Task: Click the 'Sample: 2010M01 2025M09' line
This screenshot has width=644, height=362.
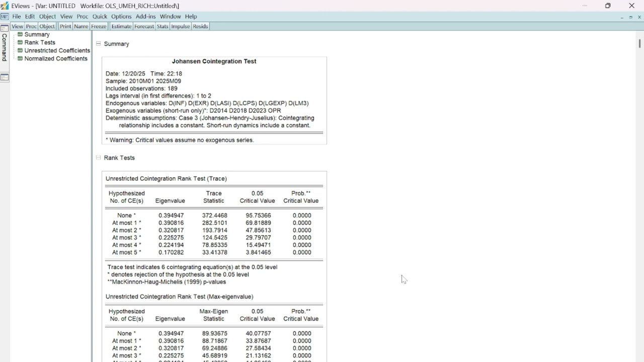Action: pos(143,81)
